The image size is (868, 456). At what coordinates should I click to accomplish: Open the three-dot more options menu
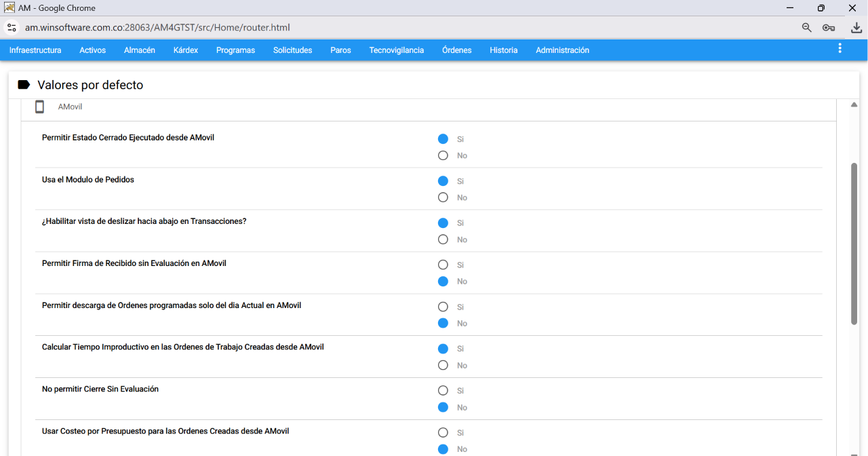tap(840, 48)
